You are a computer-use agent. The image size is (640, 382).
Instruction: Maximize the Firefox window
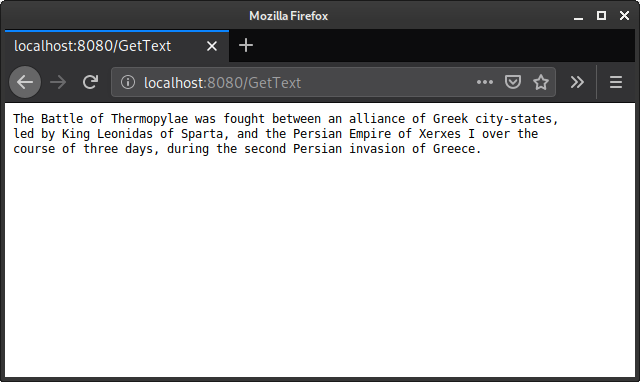(x=601, y=16)
